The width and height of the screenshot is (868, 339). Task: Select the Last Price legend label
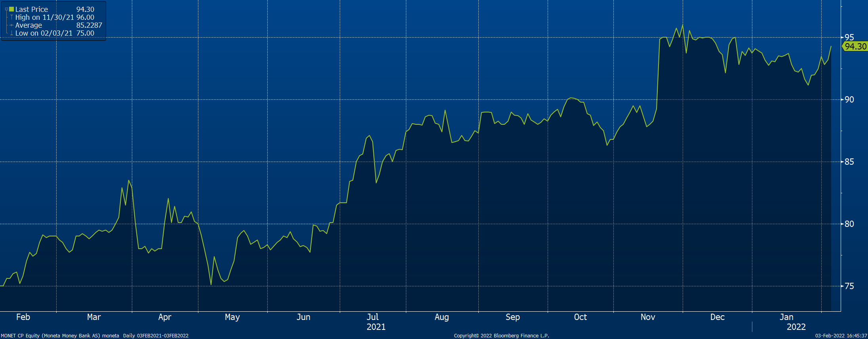click(32, 9)
